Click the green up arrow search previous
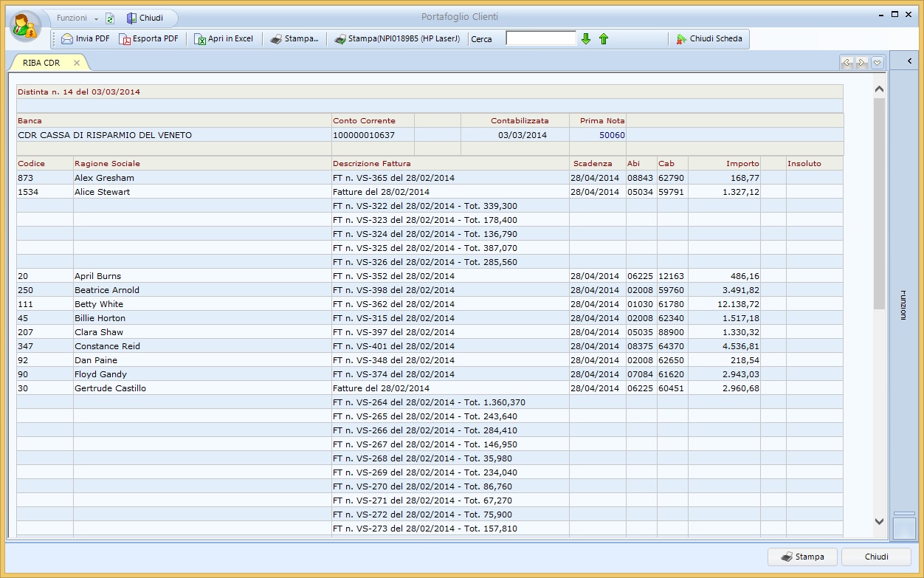This screenshot has width=924, height=578. (604, 39)
